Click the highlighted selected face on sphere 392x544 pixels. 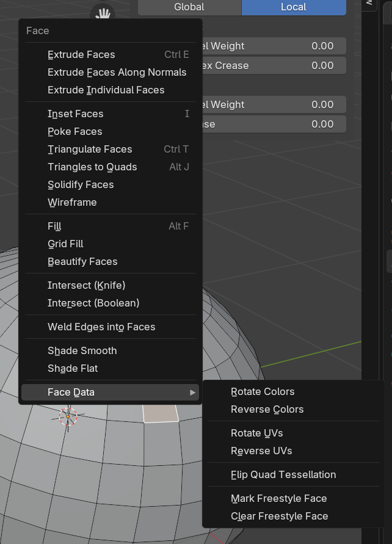pyautogui.click(x=161, y=413)
